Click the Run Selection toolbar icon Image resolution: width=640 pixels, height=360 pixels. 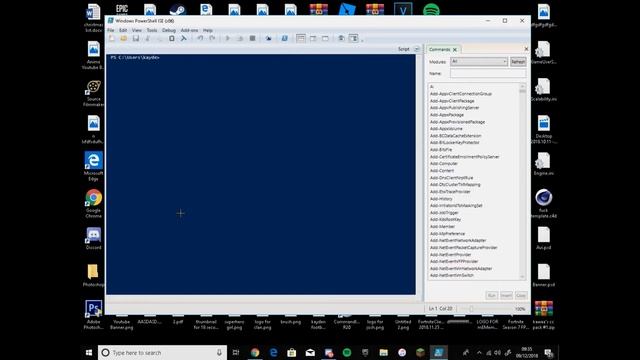click(x=240, y=38)
